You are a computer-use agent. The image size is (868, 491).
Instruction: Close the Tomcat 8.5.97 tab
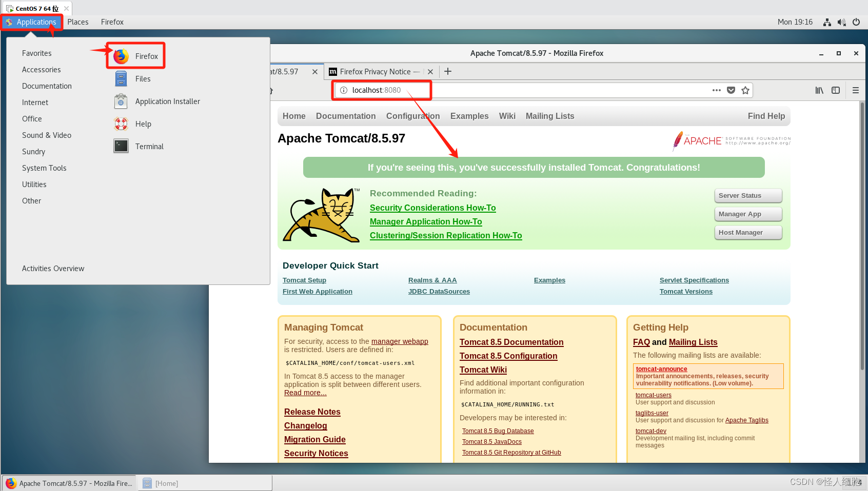point(314,72)
